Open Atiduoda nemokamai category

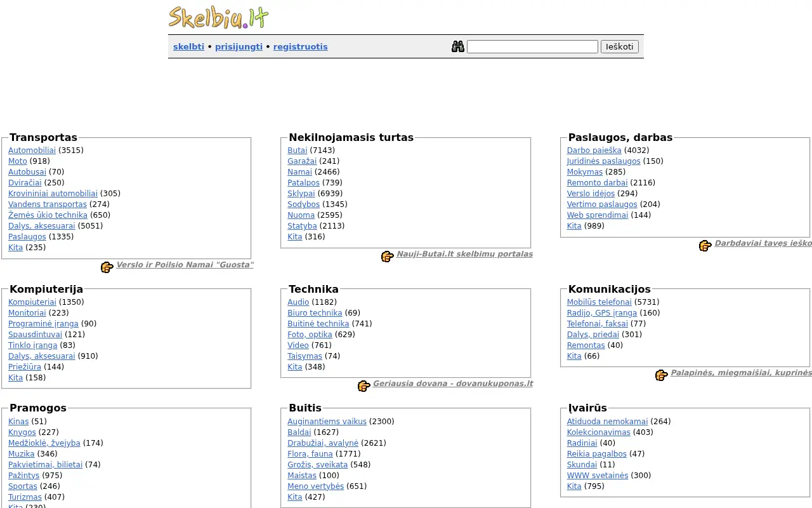tap(608, 422)
